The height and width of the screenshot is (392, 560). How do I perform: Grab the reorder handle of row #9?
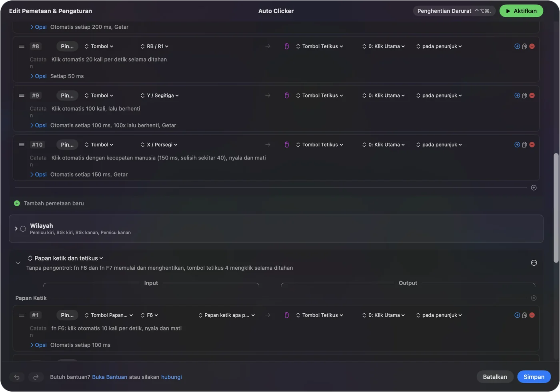coord(22,96)
